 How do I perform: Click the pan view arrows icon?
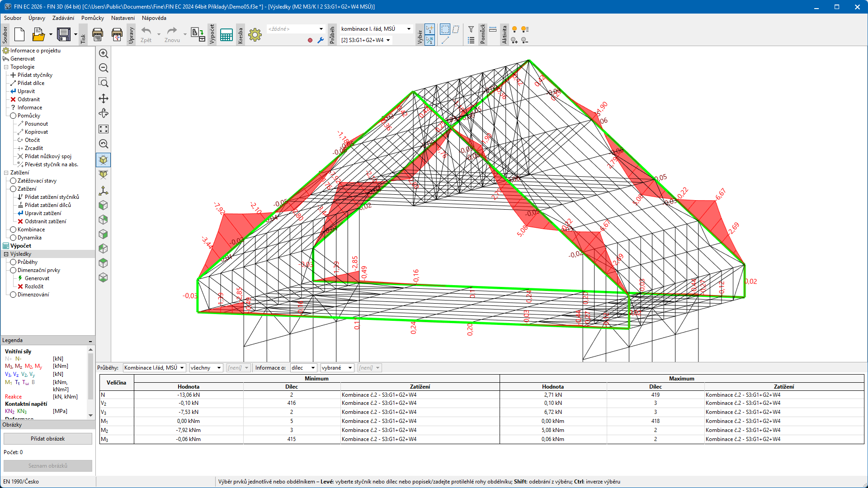(x=104, y=99)
